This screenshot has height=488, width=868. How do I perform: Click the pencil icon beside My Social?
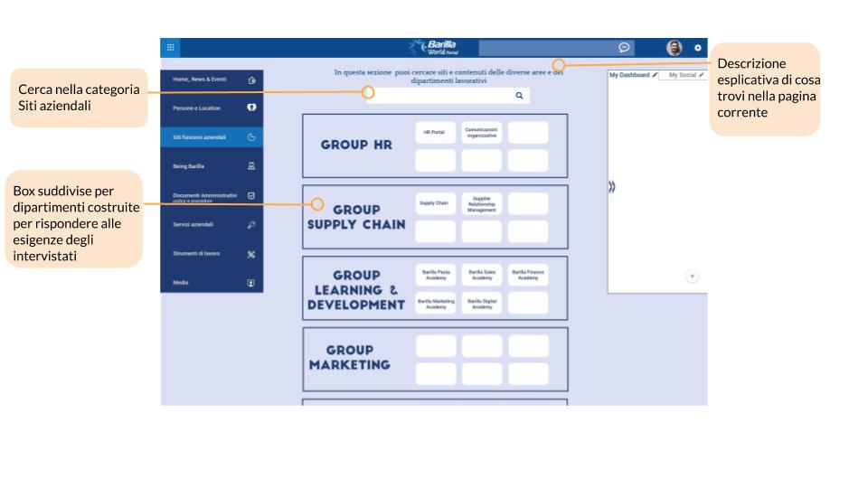coord(702,75)
